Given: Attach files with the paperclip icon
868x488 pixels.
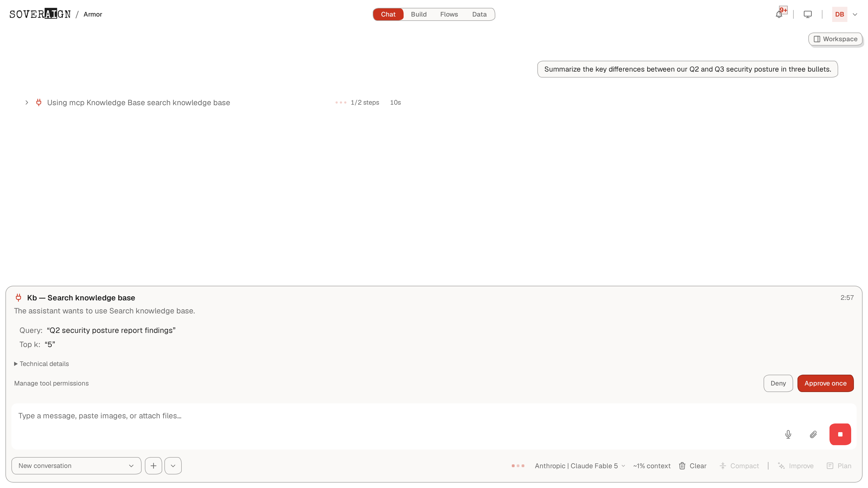Looking at the screenshot, I should [x=813, y=434].
